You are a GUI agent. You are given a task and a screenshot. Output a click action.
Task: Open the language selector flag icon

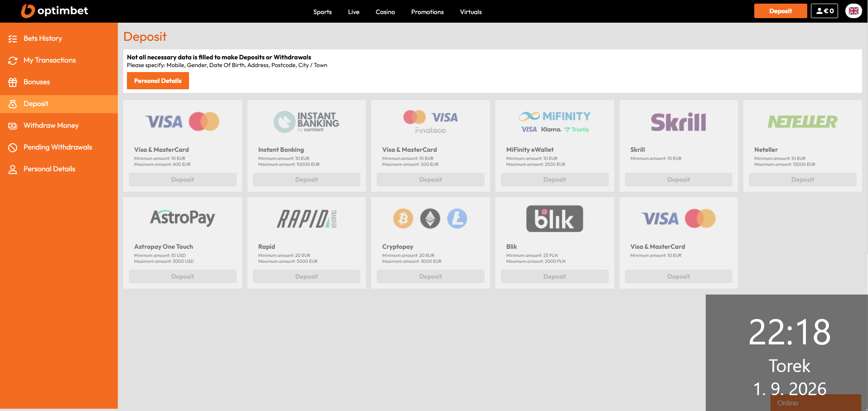[853, 11]
